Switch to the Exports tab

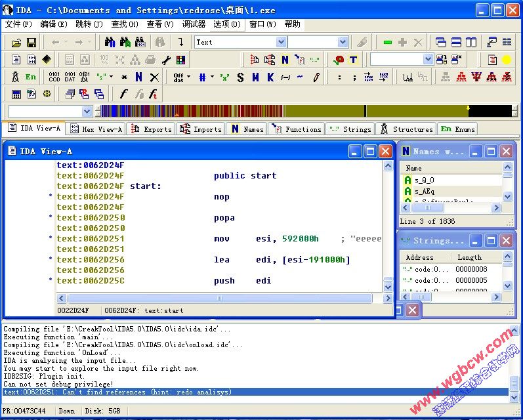151,129
